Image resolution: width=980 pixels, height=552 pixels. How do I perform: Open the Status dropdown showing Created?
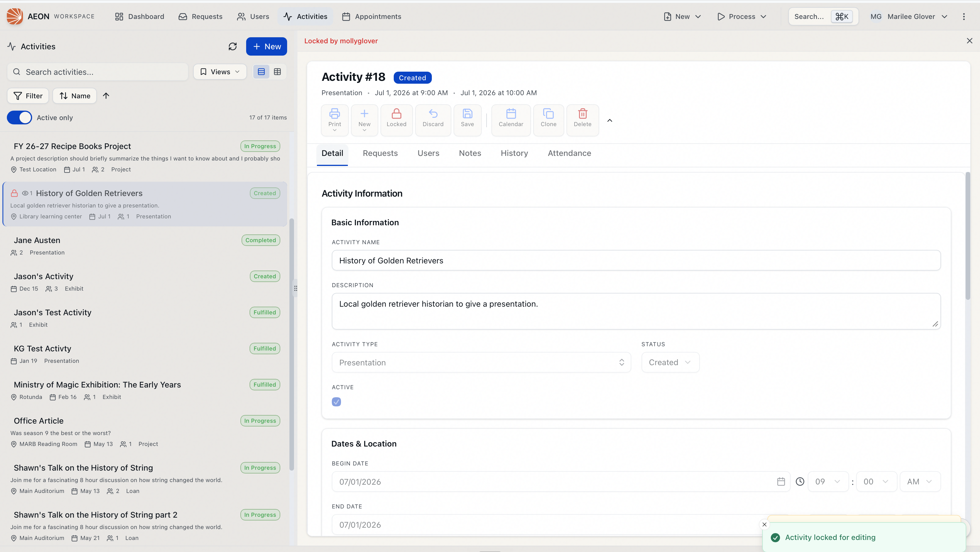pyautogui.click(x=670, y=363)
